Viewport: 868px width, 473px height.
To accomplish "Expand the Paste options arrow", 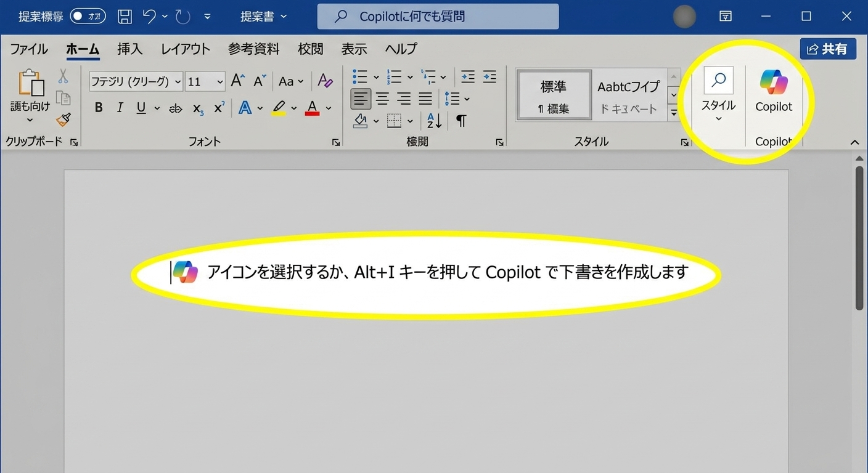I will pos(30,120).
